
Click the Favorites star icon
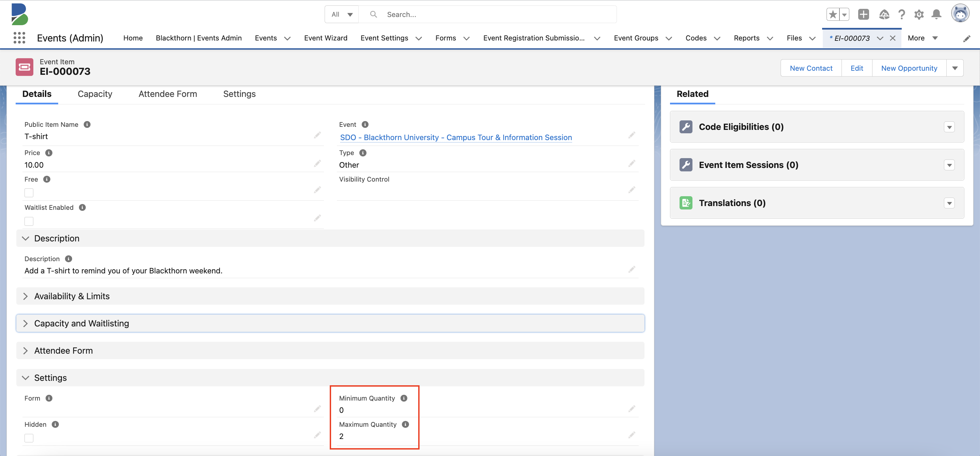(x=833, y=15)
